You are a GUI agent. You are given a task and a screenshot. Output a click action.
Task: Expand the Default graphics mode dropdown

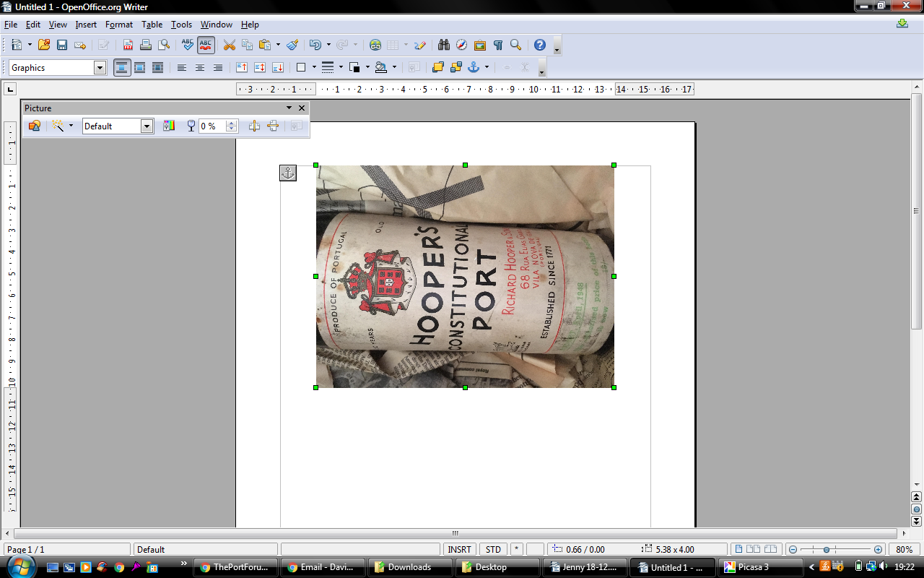147,126
